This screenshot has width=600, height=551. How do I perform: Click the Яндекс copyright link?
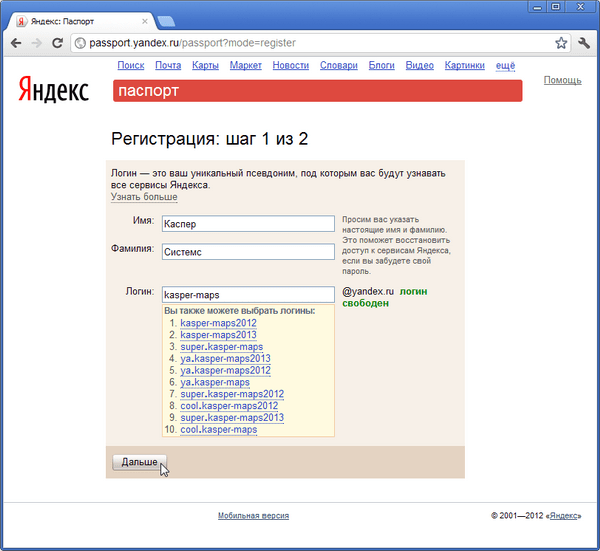coord(564,516)
